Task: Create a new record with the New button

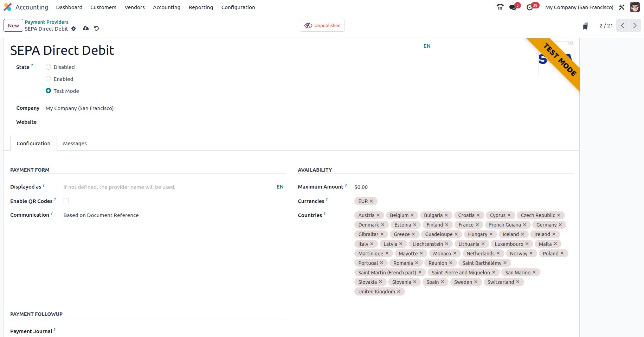Action: click(13, 25)
